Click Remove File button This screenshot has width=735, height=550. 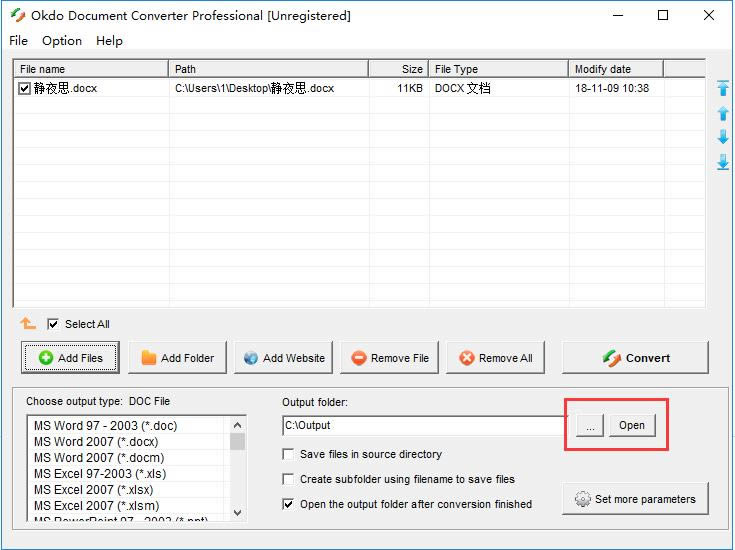[x=389, y=358]
